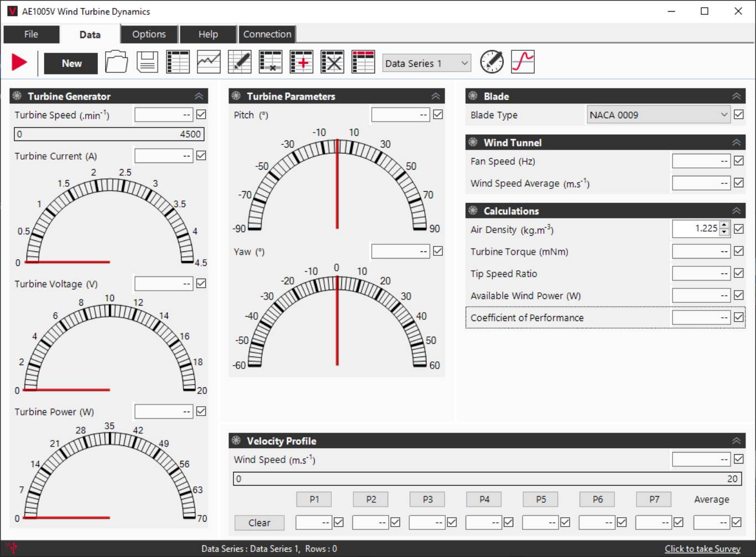Click the red play icon to start acquisition
This screenshot has height=557, width=756.
click(x=18, y=62)
